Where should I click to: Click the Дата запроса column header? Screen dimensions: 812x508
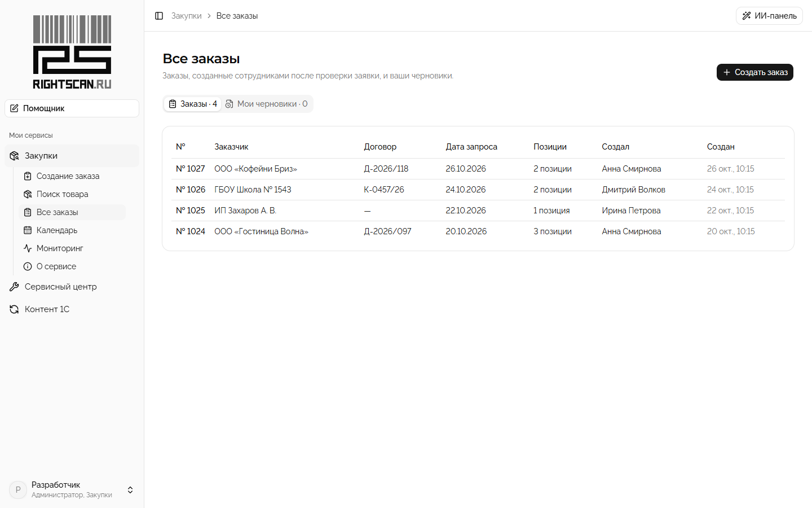[471, 147]
